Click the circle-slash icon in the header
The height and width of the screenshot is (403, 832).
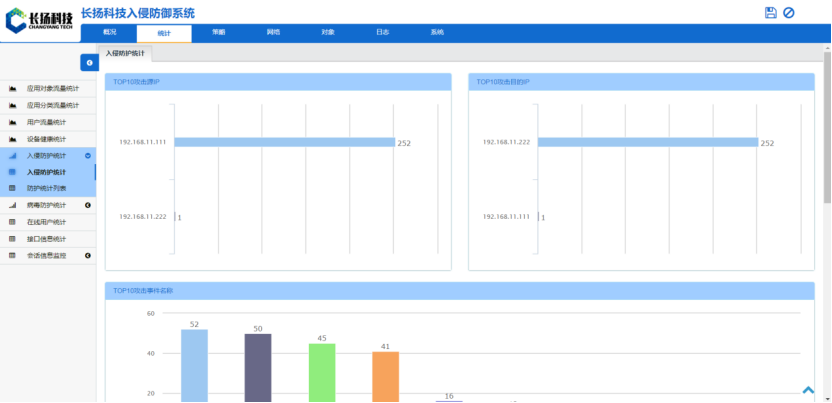tap(789, 12)
